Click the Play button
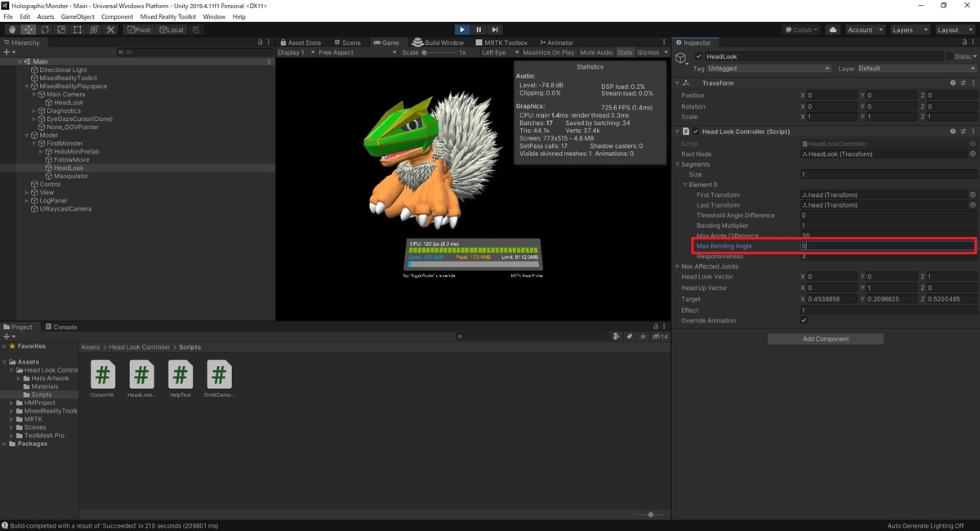Image resolution: width=980 pixels, height=531 pixels. pos(462,29)
